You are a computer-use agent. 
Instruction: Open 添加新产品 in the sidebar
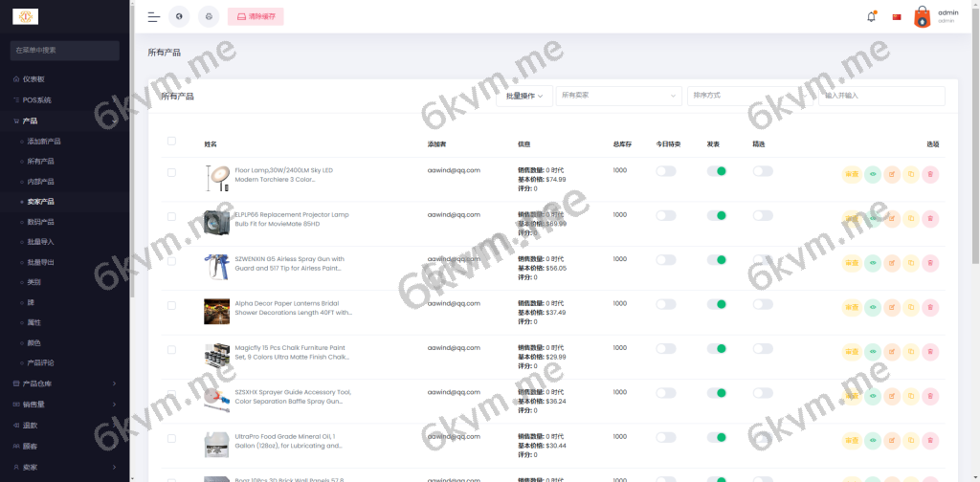pos(44,142)
